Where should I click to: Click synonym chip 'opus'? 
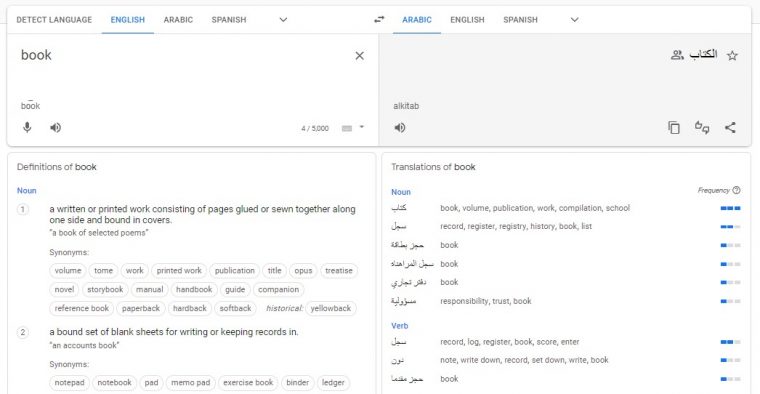(303, 270)
